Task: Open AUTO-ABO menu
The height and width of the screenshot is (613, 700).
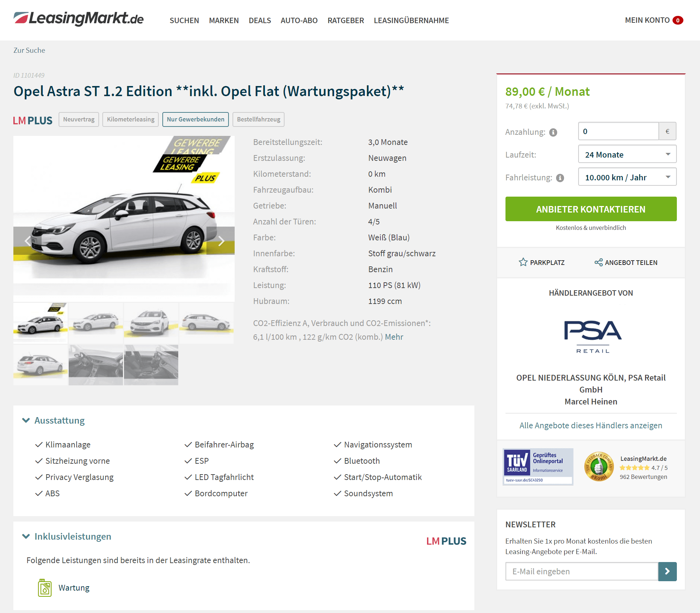Action: pyautogui.click(x=299, y=21)
